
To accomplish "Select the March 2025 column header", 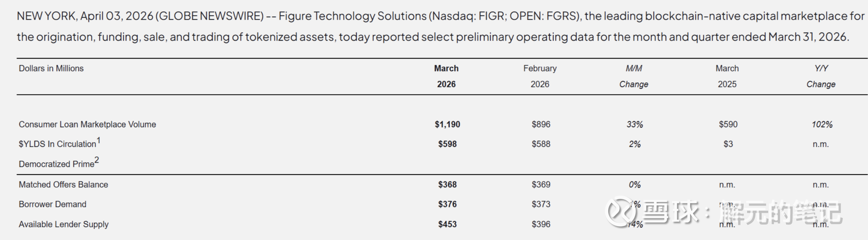I will (727, 76).
